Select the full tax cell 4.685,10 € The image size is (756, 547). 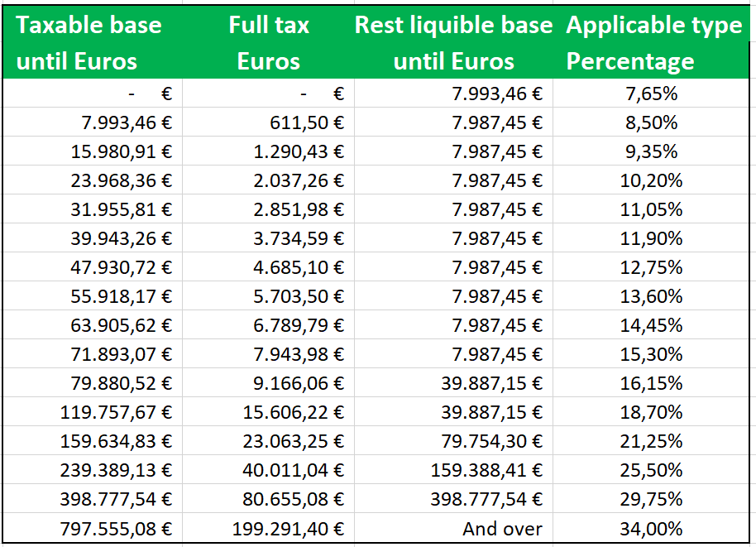click(x=269, y=267)
